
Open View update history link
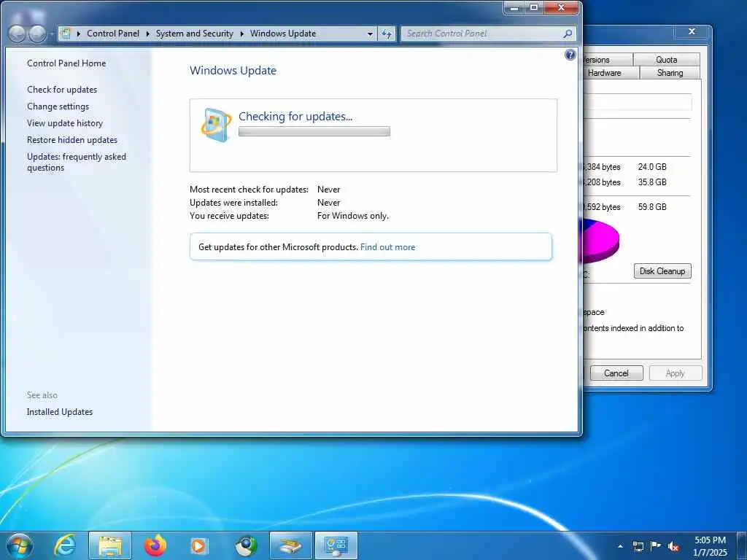click(x=65, y=122)
